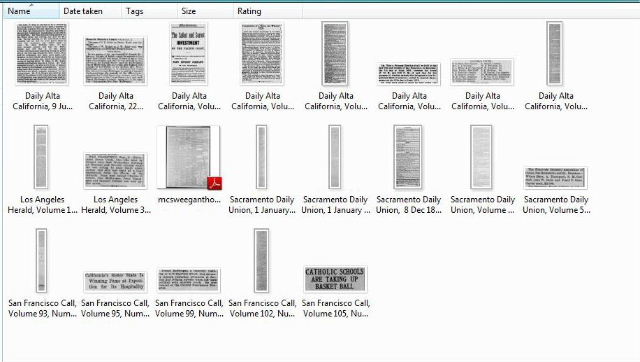Select the Daily Alta California, 9 Ju... thumbnail
640x362 pixels.
42,54
